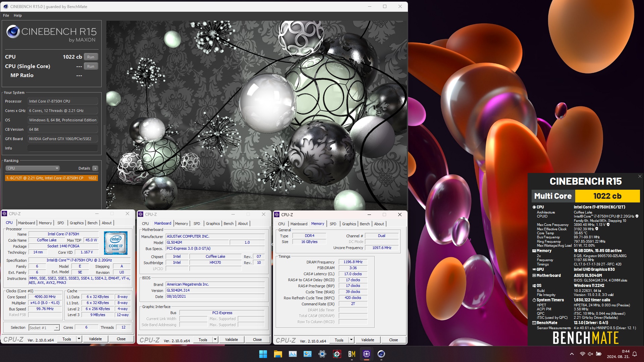Screen dimensions: 644x362
Task: Click Validate in right CPU-Z window
Action: click(x=368, y=340)
